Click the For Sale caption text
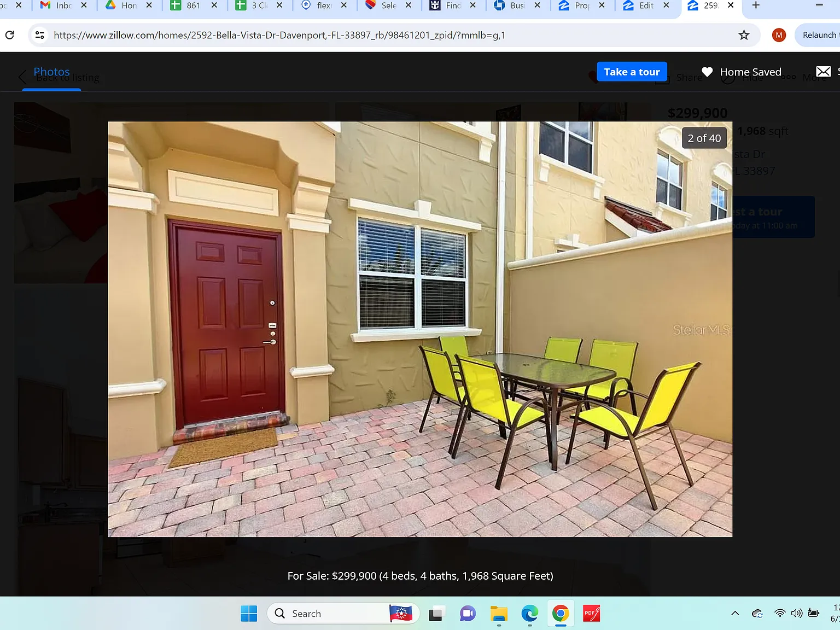 point(420,576)
